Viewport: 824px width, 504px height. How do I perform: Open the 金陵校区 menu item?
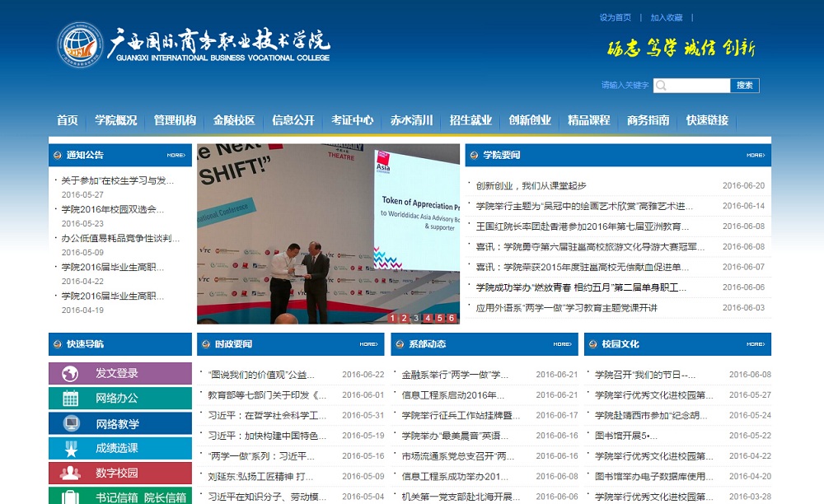point(234,120)
